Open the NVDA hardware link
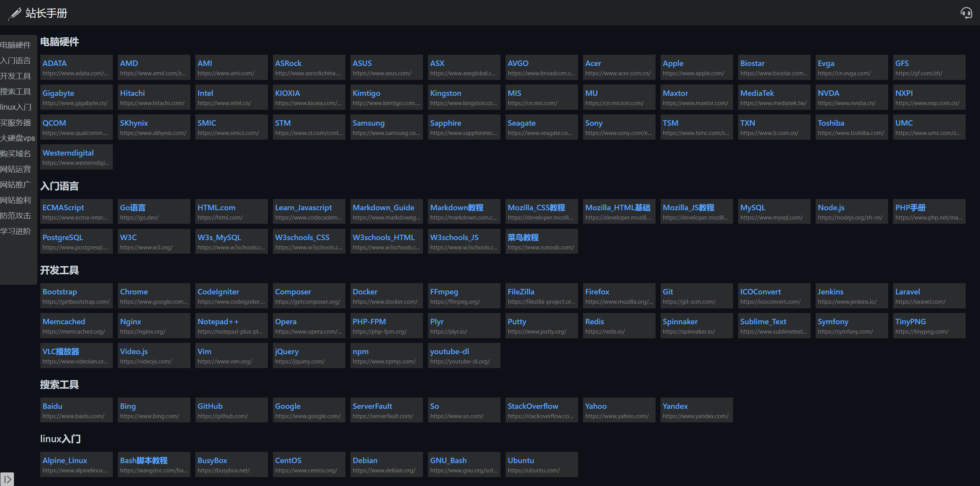Screen dimensions: 980x486 (x=828, y=93)
